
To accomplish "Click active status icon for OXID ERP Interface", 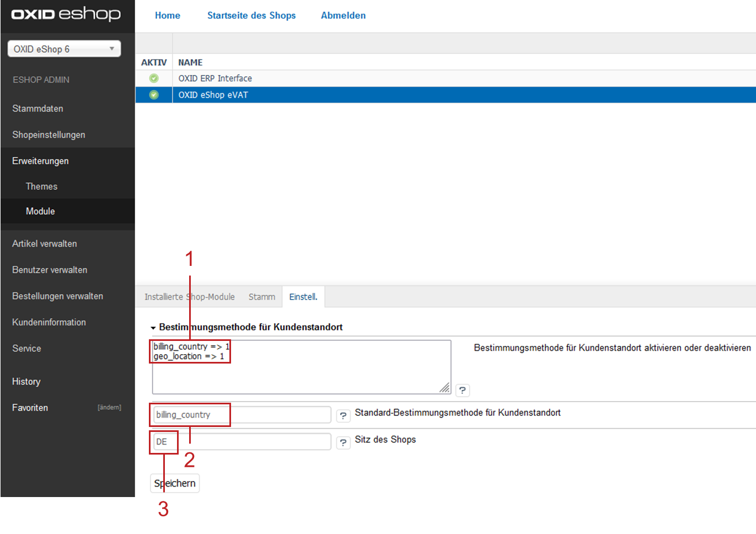I will [x=154, y=78].
